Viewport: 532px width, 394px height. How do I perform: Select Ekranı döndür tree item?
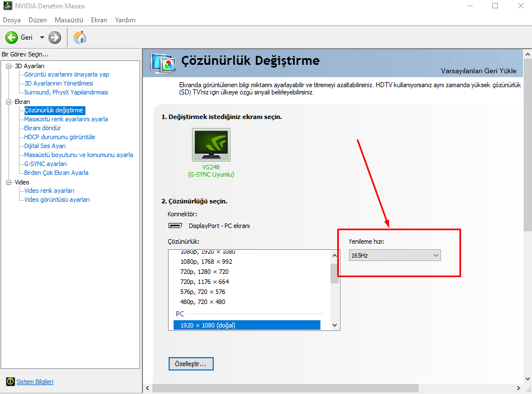coord(42,128)
